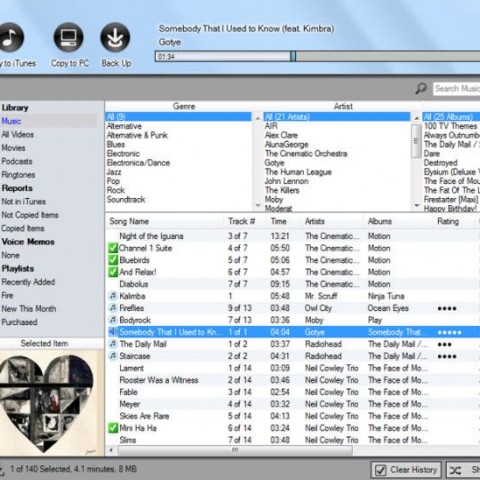Open the Fire playlist
Viewport: 480px width, 480px height.
(x=7, y=295)
